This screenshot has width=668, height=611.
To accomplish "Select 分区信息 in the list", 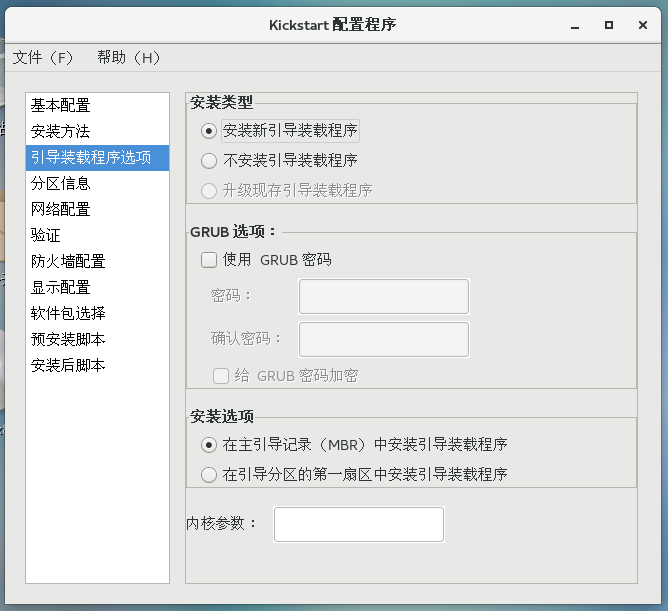I will [60, 183].
